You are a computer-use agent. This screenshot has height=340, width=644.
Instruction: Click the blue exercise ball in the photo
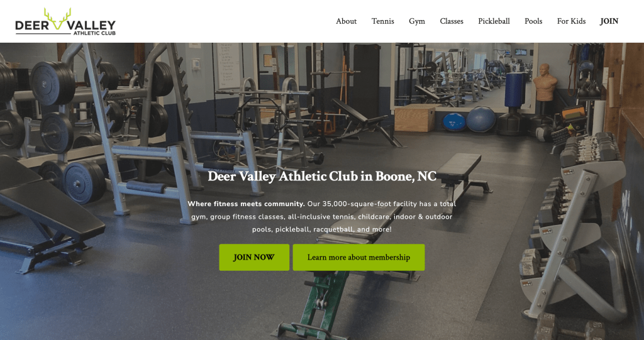pos(480,119)
